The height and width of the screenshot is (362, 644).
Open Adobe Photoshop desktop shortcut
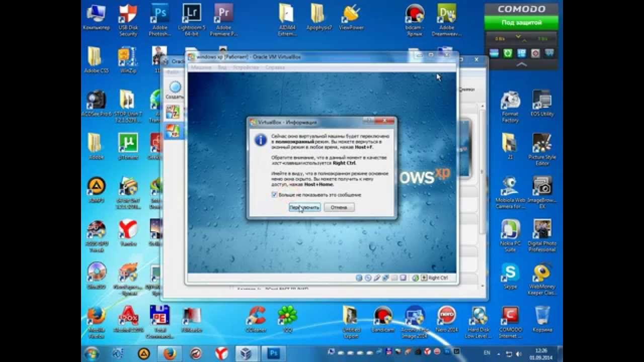coord(159,20)
